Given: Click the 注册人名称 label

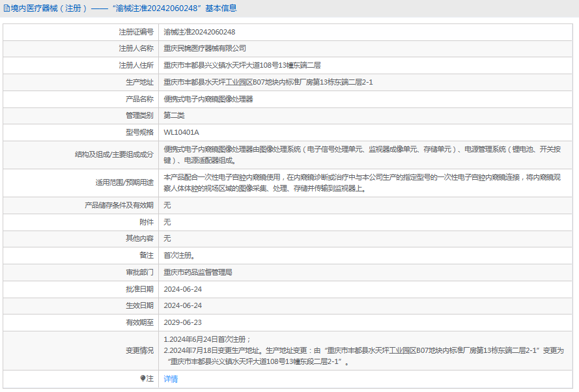Looking at the screenshot, I should pyautogui.click(x=136, y=48).
